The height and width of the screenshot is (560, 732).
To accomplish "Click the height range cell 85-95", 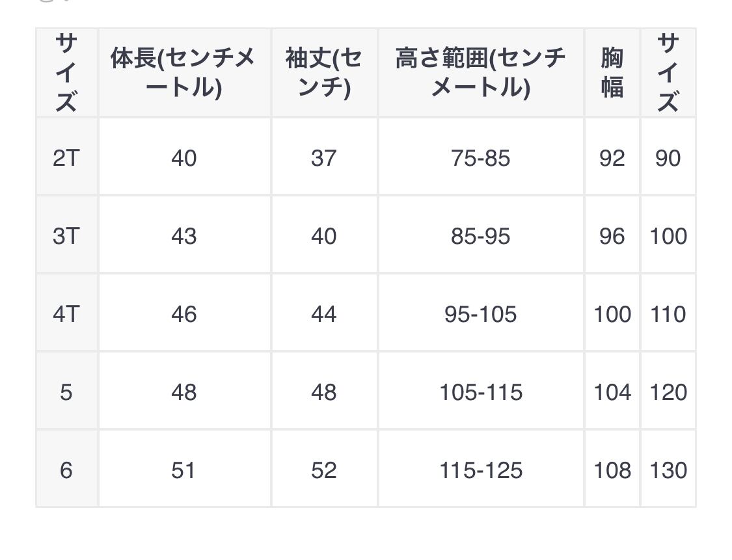I will pos(480,236).
